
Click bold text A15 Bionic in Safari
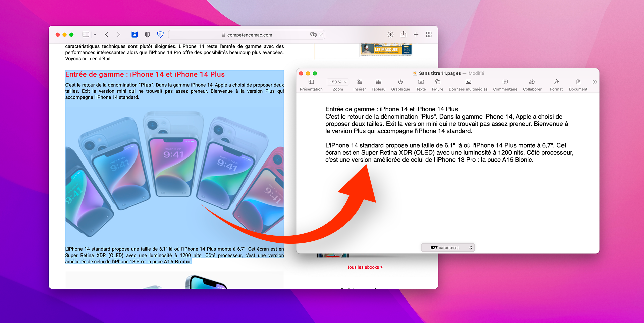coord(177,262)
